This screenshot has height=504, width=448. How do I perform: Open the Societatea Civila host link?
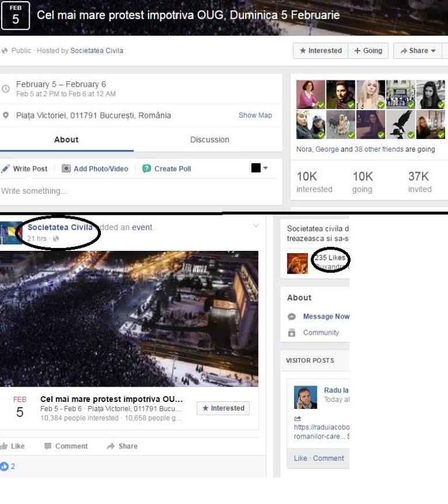pos(96,51)
